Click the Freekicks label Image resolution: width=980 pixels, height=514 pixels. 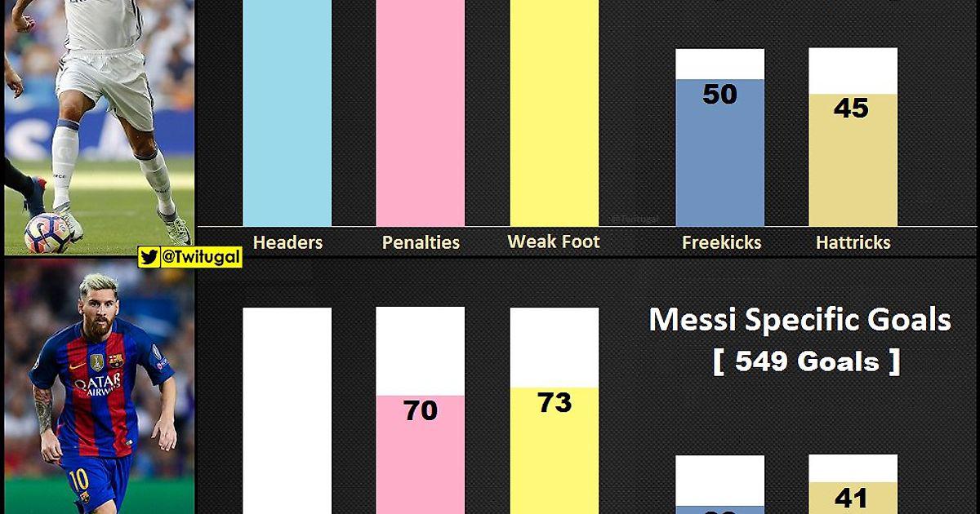click(721, 242)
